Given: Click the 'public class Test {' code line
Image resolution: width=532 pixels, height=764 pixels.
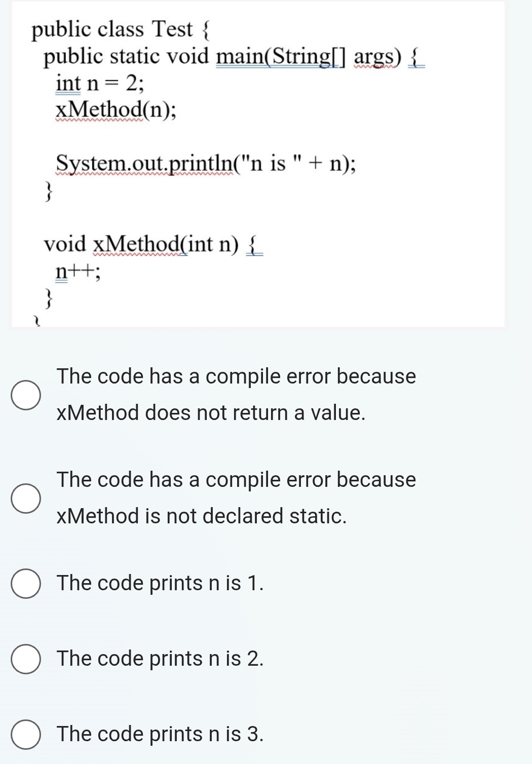Looking at the screenshot, I should pyautogui.click(x=121, y=29).
